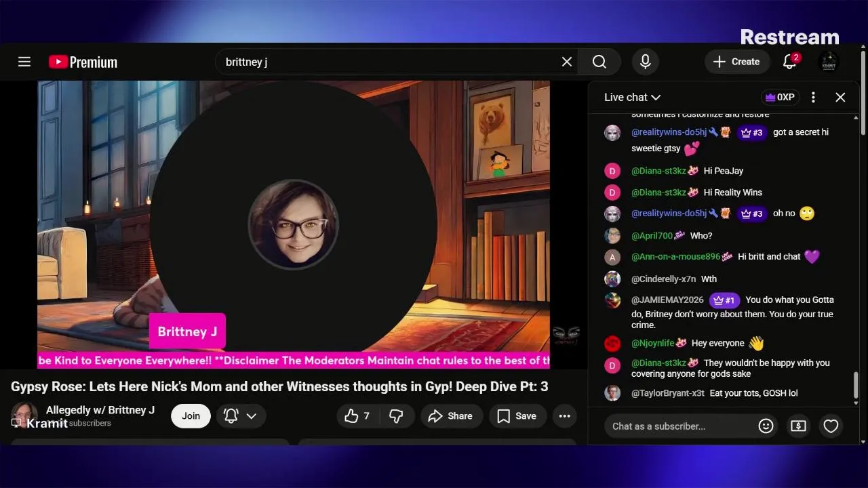Open Super Chat dollar icon
The height and width of the screenshot is (488, 868).
coord(798,426)
